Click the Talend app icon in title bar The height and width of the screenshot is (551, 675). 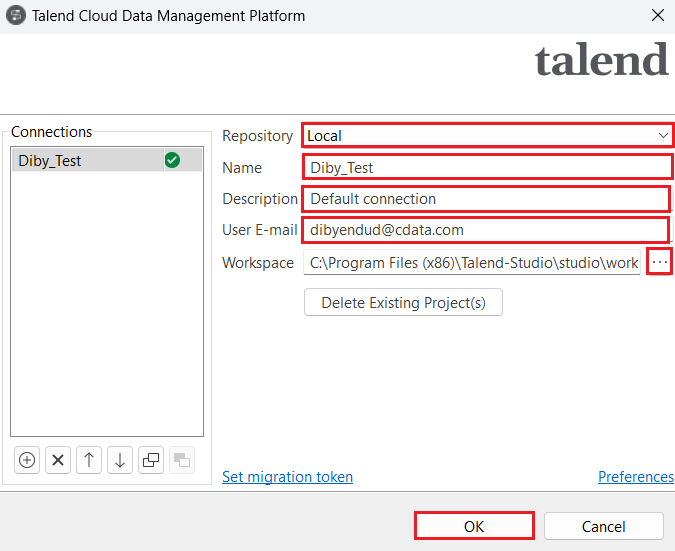[16, 16]
